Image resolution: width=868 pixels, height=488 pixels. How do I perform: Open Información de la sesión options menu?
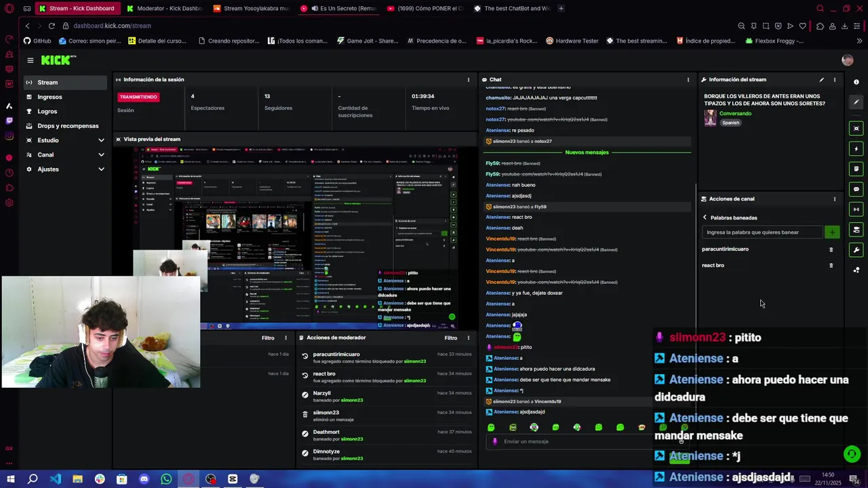(468, 79)
